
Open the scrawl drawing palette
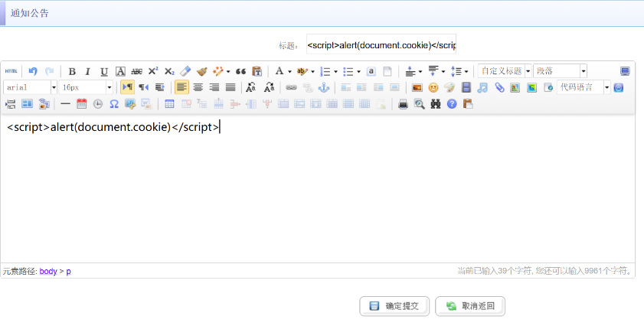coord(449,87)
